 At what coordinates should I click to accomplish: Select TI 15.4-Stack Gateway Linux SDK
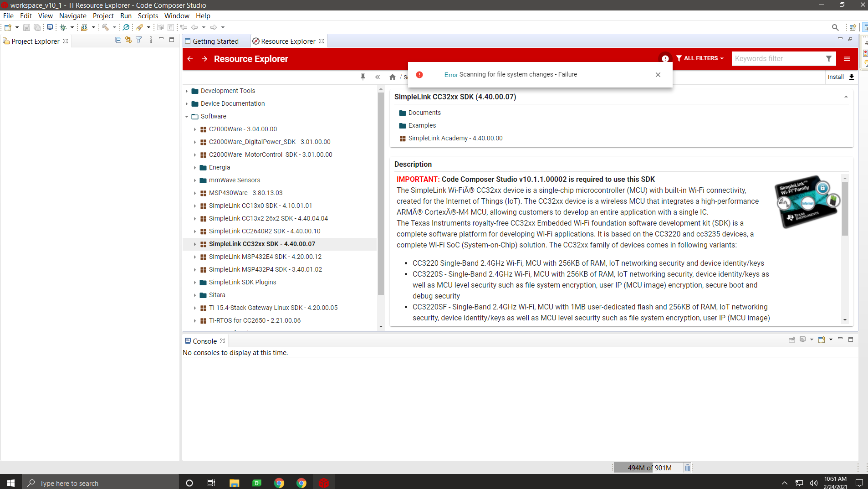pos(273,308)
